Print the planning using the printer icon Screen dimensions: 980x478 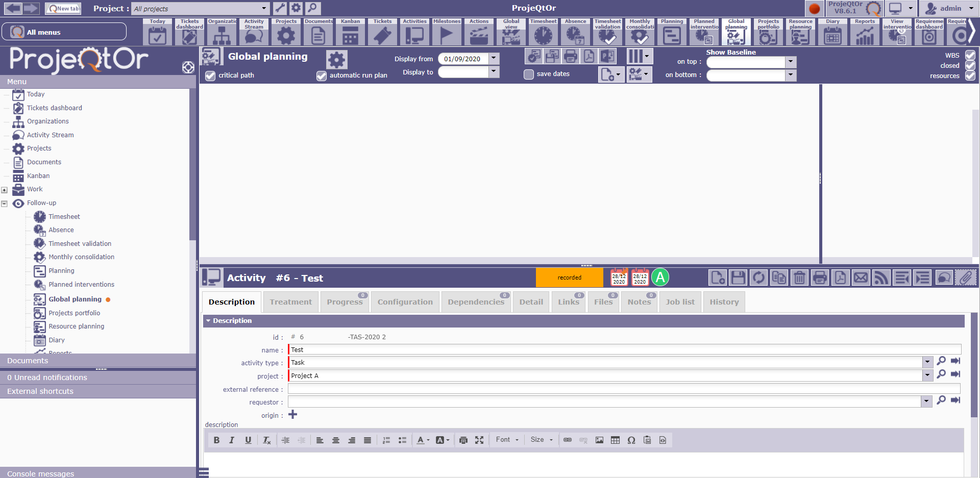point(570,57)
